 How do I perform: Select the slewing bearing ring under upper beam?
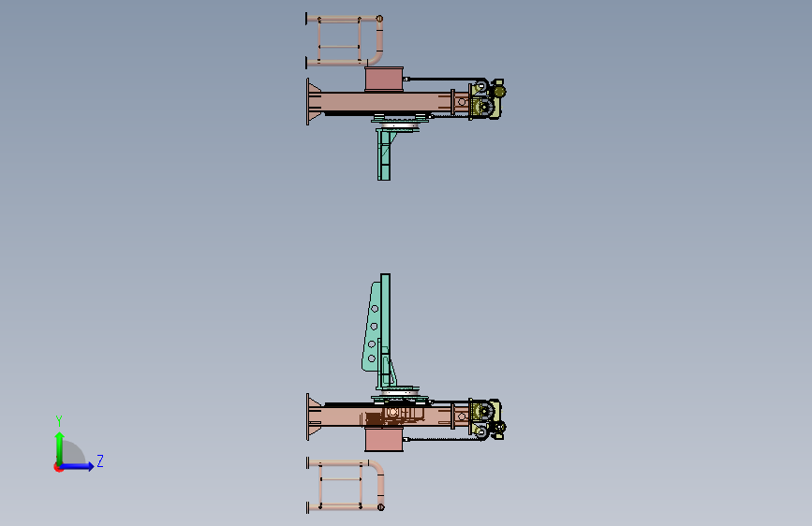[399, 124]
